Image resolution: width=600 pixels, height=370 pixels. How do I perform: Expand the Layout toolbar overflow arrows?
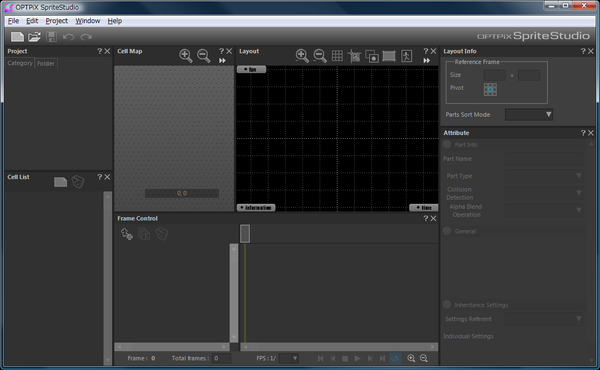427,60
